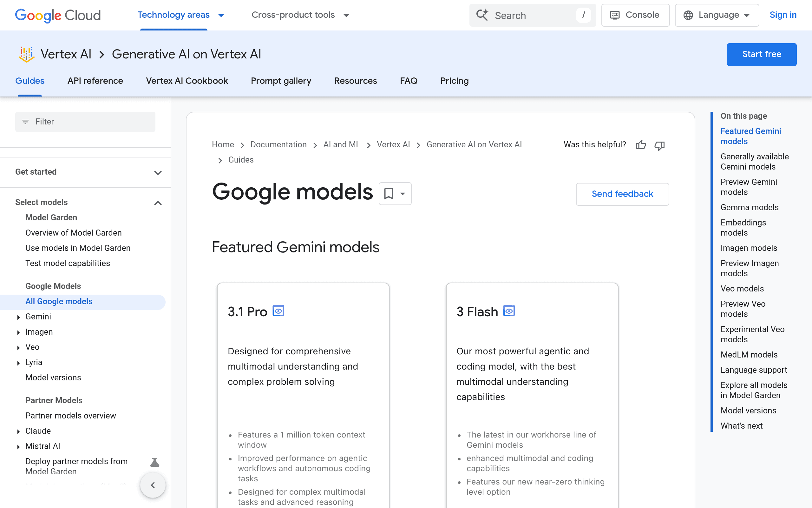Click the Search input field
Image resolution: width=812 pixels, height=508 pixels.
pos(533,15)
